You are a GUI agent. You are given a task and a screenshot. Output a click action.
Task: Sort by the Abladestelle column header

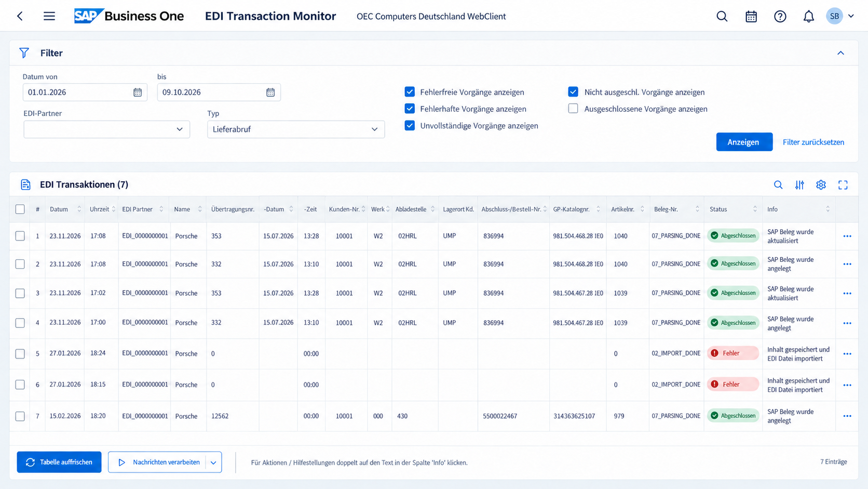415,209
